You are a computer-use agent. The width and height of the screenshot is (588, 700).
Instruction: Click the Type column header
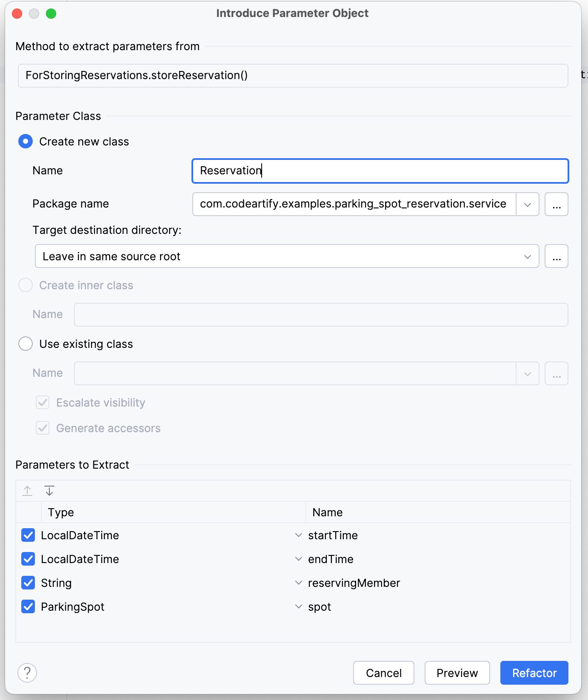tap(174, 512)
